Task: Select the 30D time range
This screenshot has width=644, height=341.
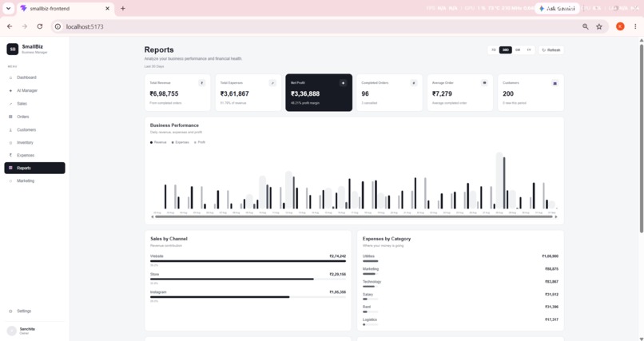Action: (506, 50)
